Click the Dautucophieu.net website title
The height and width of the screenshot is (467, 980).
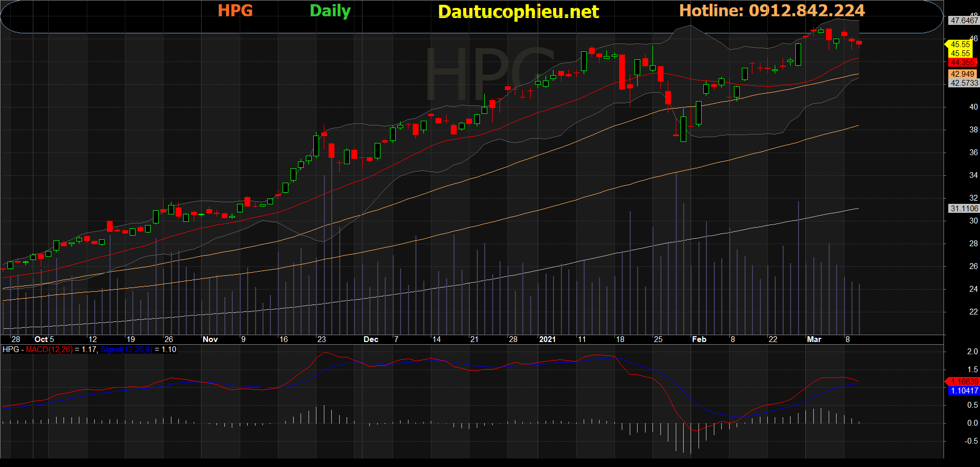pyautogui.click(x=518, y=12)
